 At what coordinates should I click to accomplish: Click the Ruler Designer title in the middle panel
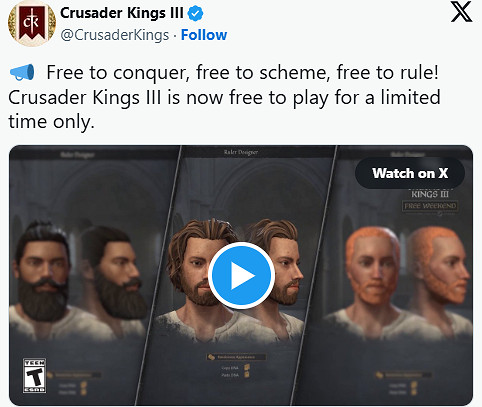[x=241, y=152]
